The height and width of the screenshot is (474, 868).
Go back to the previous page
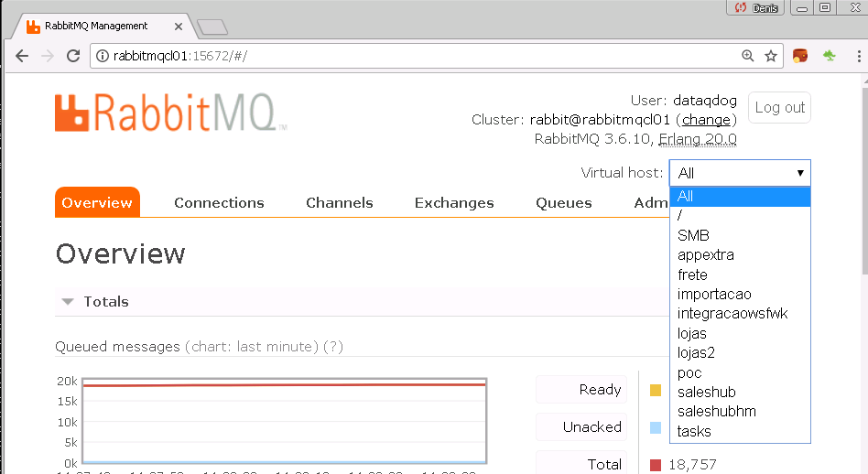click(x=22, y=56)
